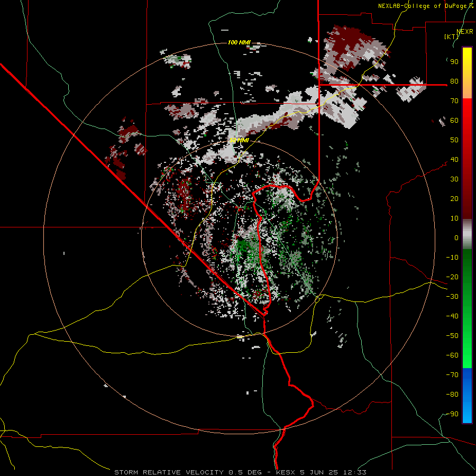Click the positive 60 scale label

click(x=454, y=120)
